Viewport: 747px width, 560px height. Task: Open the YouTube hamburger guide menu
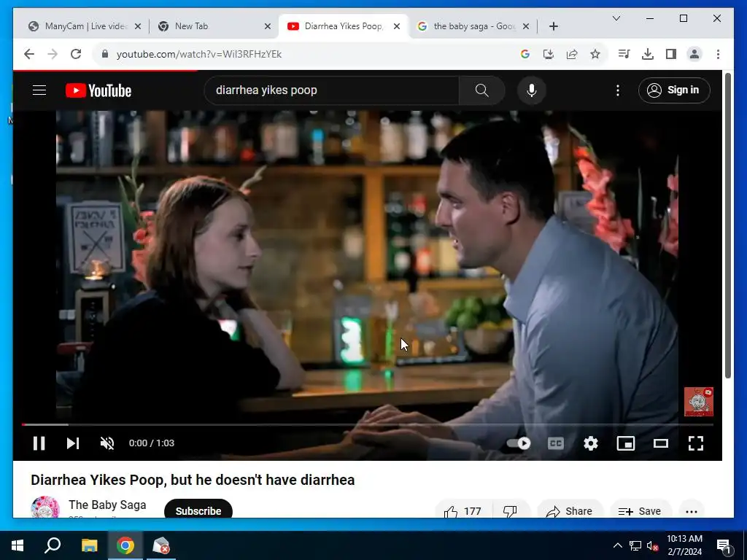(39, 90)
